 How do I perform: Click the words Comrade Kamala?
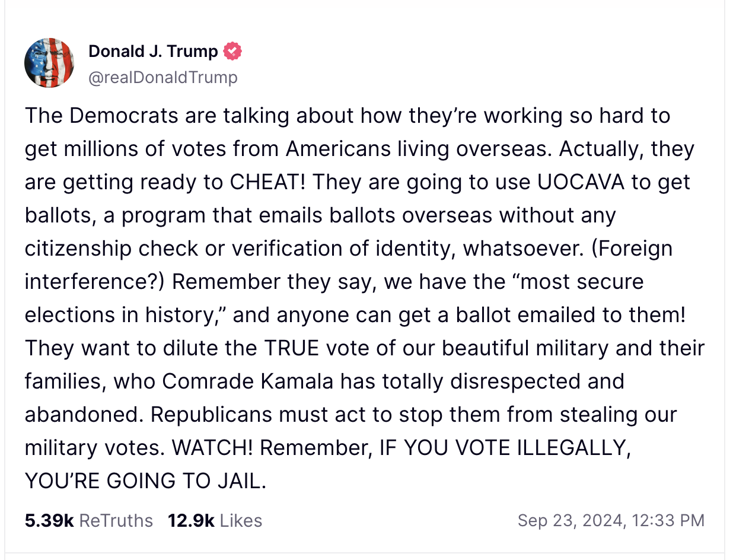pos(247,381)
